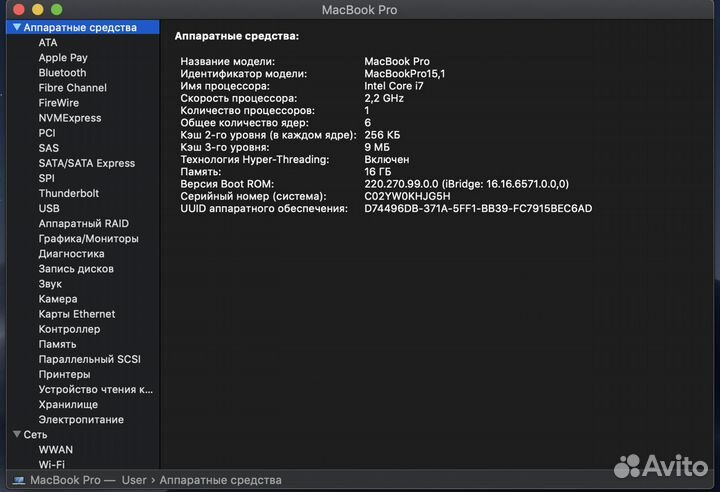Open Аппаратный RAID sidebar entry

[84, 224]
